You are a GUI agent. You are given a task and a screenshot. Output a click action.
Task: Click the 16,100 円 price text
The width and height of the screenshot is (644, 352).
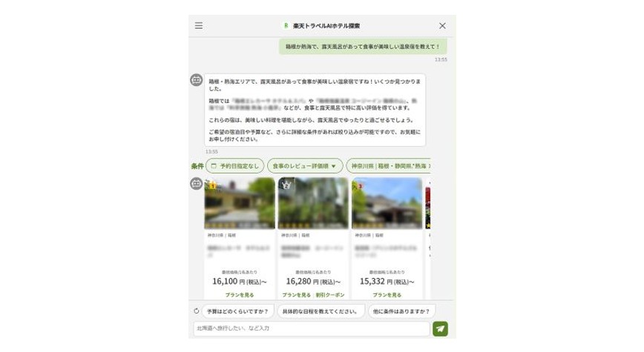240,282
